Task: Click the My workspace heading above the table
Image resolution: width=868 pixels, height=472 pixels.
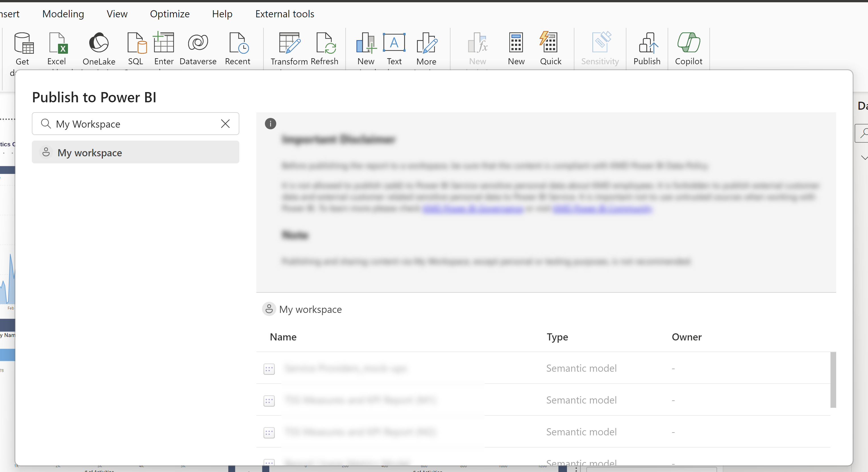Action: coord(310,309)
